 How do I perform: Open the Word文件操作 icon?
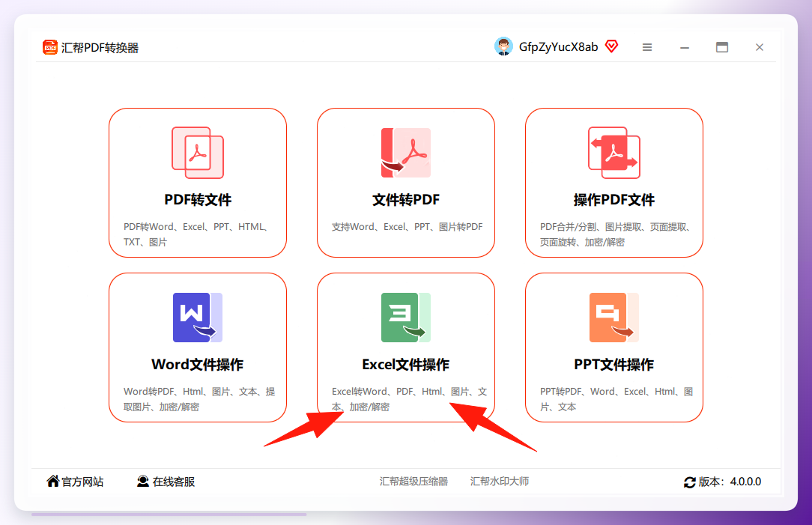[198, 318]
